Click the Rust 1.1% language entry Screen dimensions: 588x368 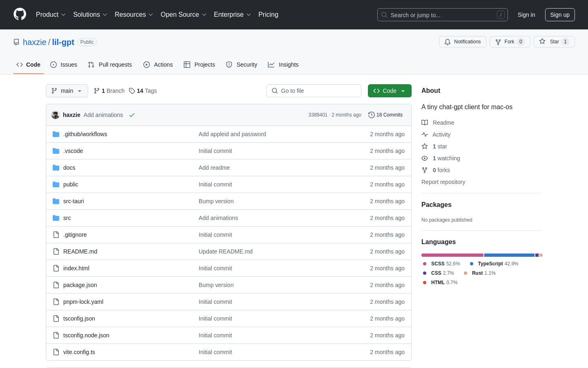pyautogui.click(x=480, y=273)
